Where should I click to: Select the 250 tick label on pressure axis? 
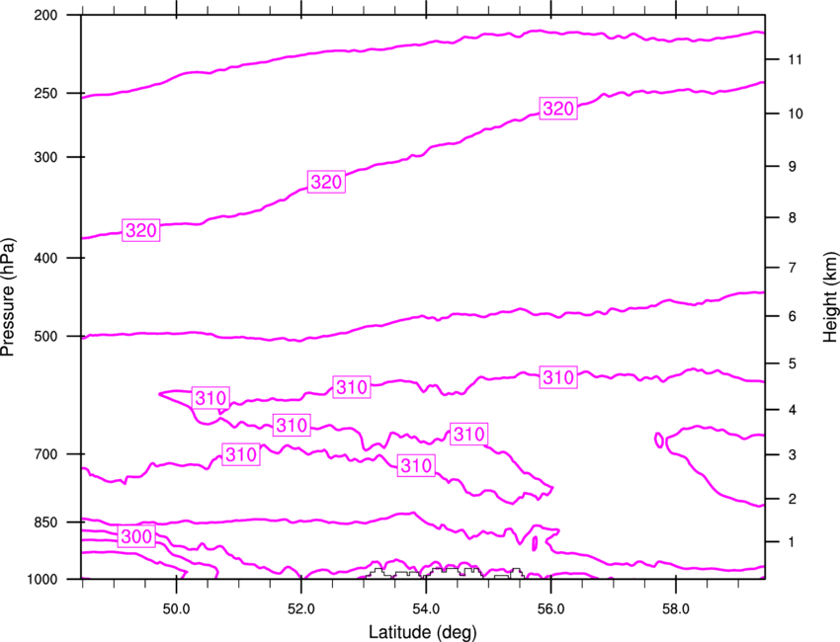pos(45,94)
